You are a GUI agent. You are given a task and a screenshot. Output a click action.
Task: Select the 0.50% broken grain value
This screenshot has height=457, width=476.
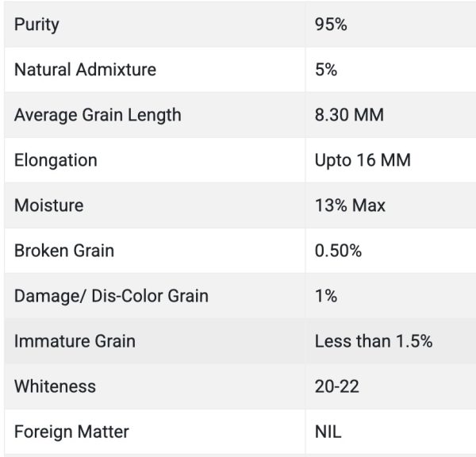pyautogui.click(x=338, y=251)
